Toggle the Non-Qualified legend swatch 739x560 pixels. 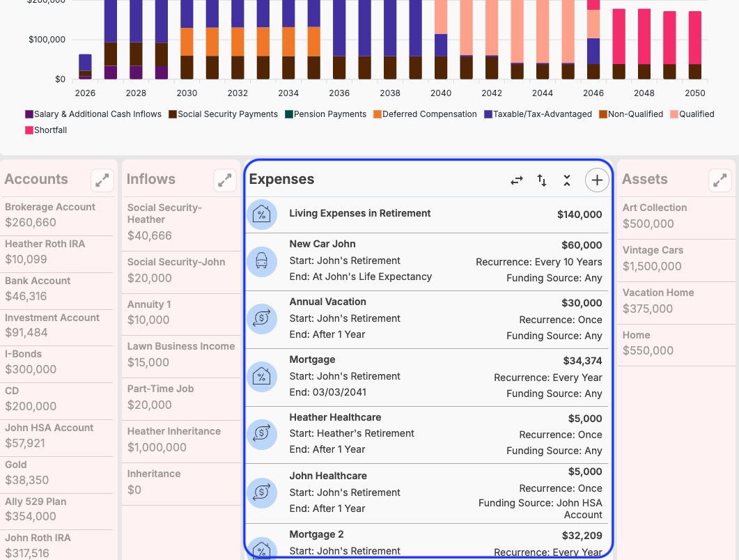tap(602, 114)
